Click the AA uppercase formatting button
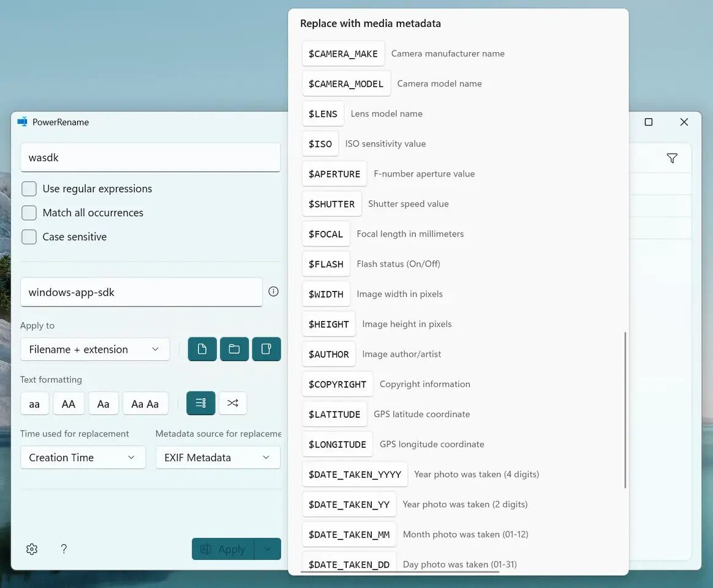 tap(69, 404)
